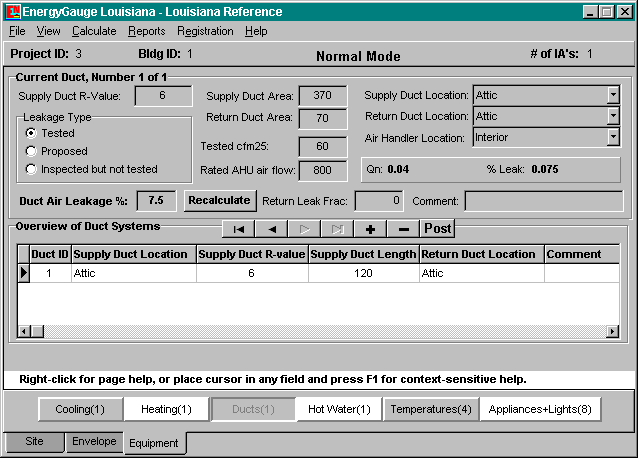
Task: Click the R-value cell 6 in grid
Action: coord(252,273)
